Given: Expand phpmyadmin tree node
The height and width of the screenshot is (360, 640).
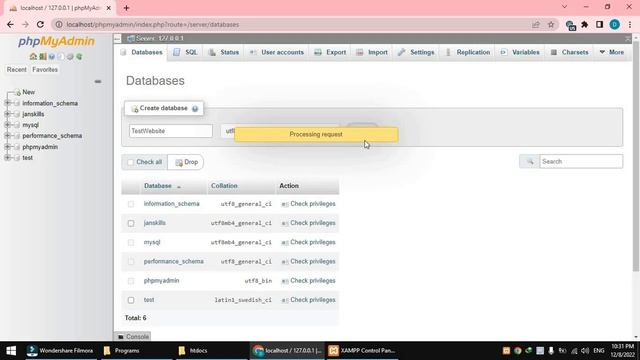Looking at the screenshot, I should point(7,147).
